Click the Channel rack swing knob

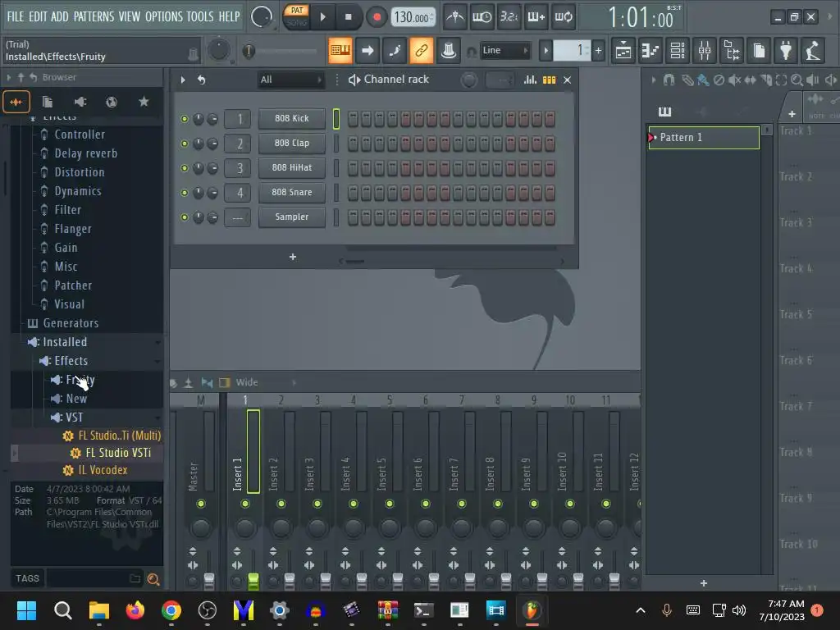click(468, 80)
